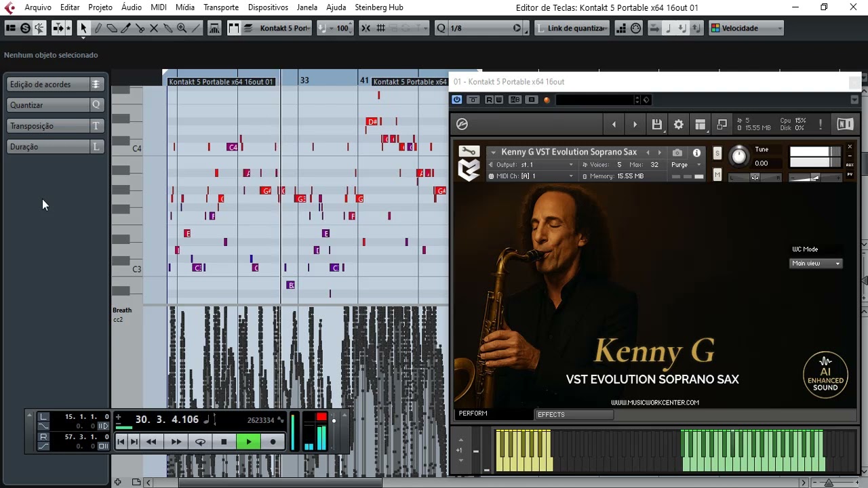This screenshot has height=488, width=868.
Task: Adjust the instrument pan slider
Action: point(755,178)
